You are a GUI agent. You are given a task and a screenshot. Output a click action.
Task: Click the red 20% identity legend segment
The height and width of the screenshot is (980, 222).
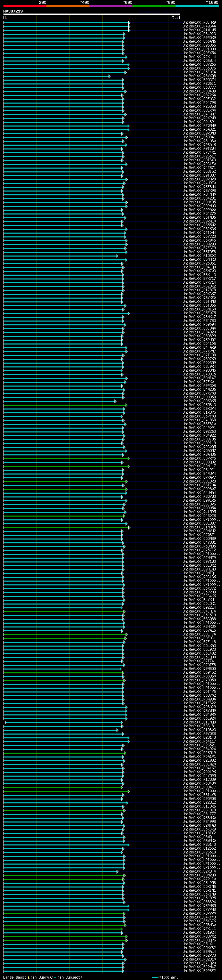point(25,6)
